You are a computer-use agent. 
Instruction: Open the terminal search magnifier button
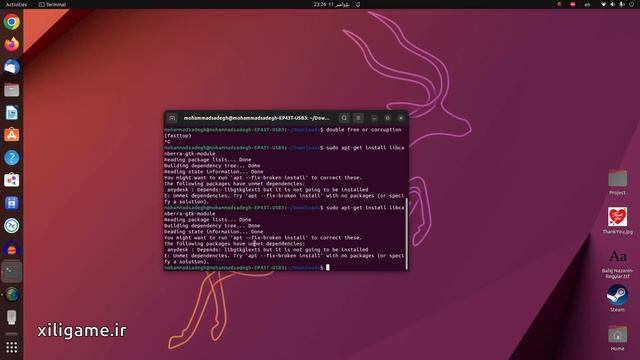(x=344, y=118)
